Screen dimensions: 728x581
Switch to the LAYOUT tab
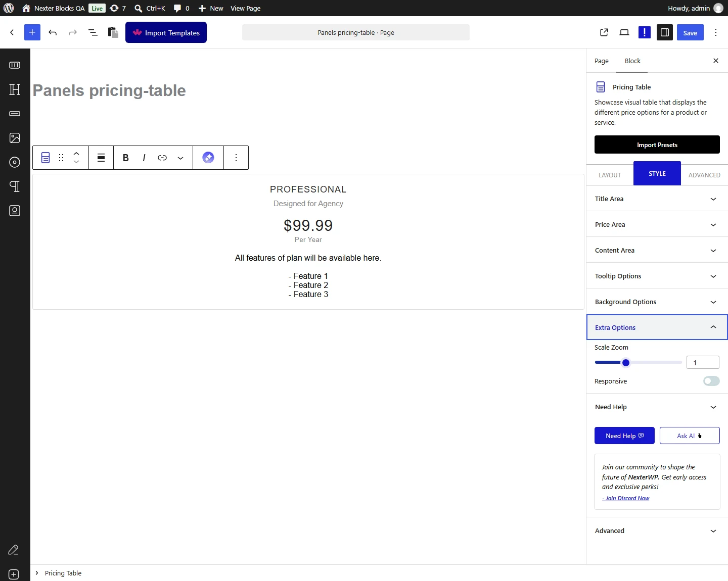pos(610,175)
